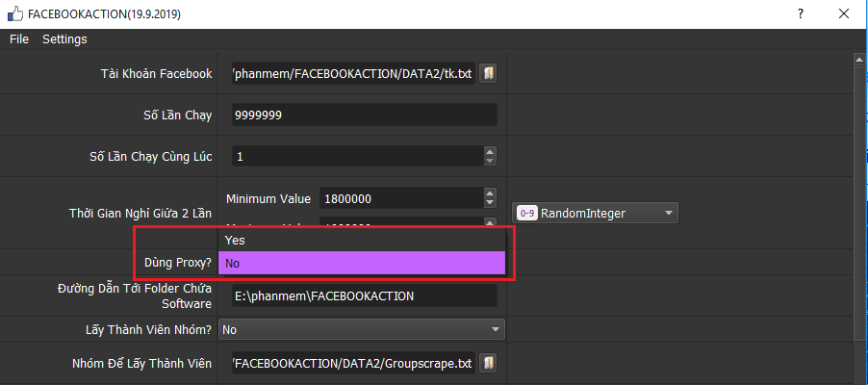The image size is (868, 385).
Task: Browse file for Nhóm Để Lấy Thành Viên
Action: (488, 364)
